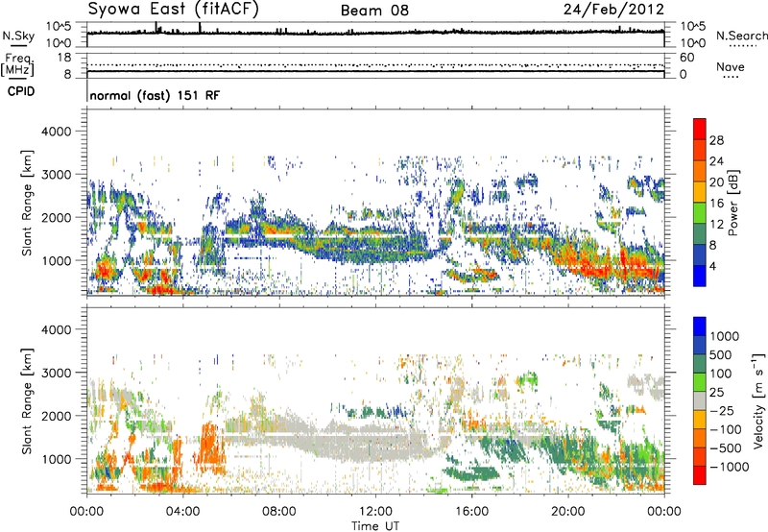This screenshot has width=768, height=532.
Task: Click the '16:00' time axis label
Action: (x=471, y=512)
